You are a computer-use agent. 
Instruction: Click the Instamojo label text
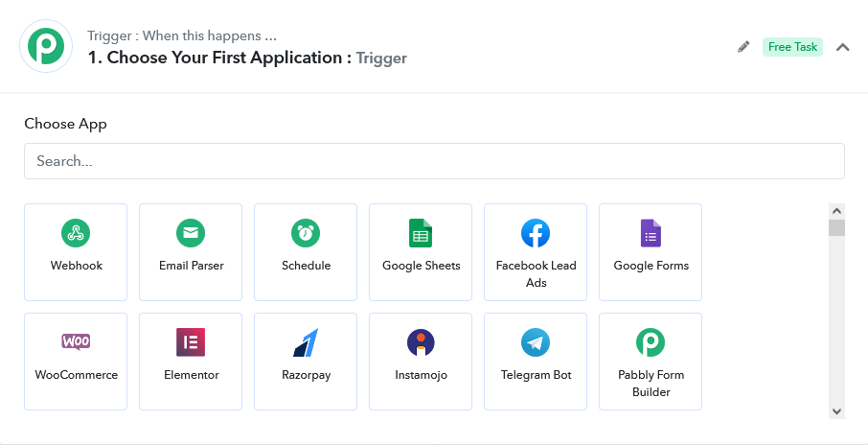[422, 375]
